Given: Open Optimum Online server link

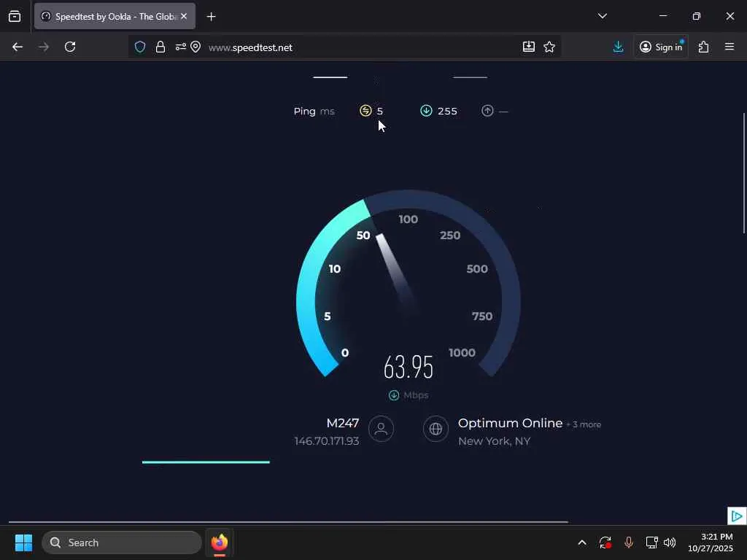Looking at the screenshot, I should tap(510, 423).
